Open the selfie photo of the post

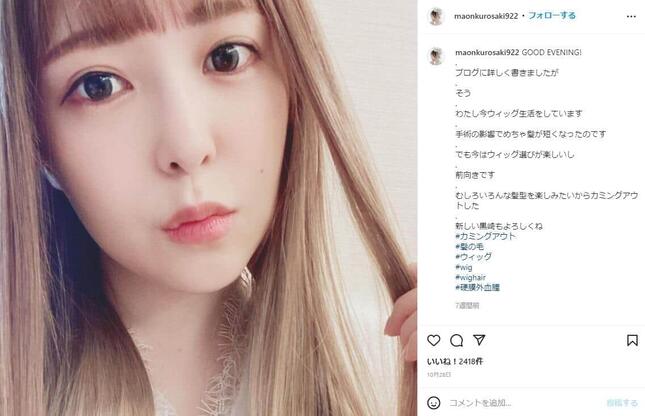click(x=209, y=208)
